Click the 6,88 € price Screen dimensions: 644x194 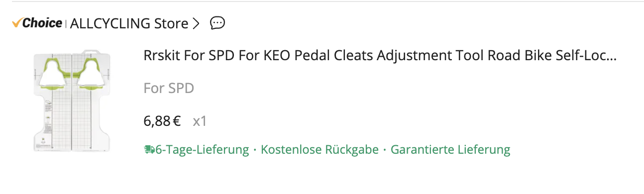(162, 121)
